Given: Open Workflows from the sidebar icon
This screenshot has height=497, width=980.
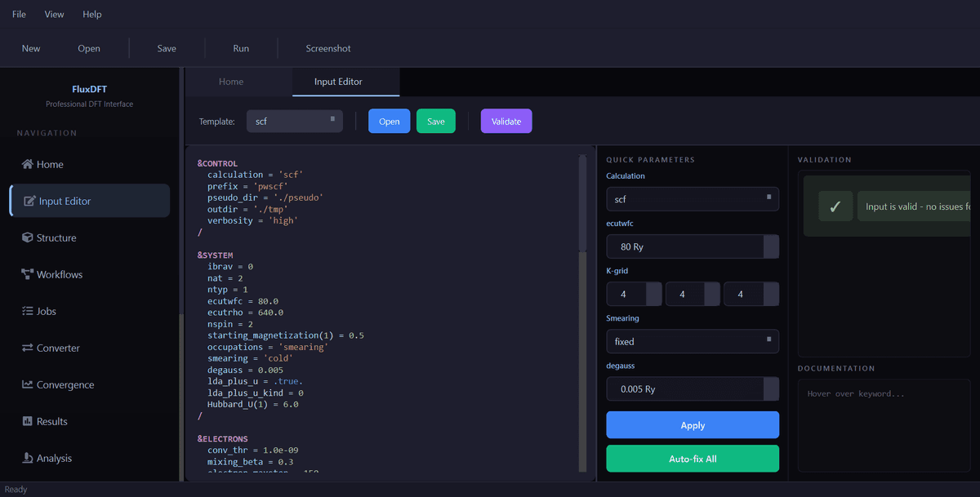Looking at the screenshot, I should click(28, 275).
